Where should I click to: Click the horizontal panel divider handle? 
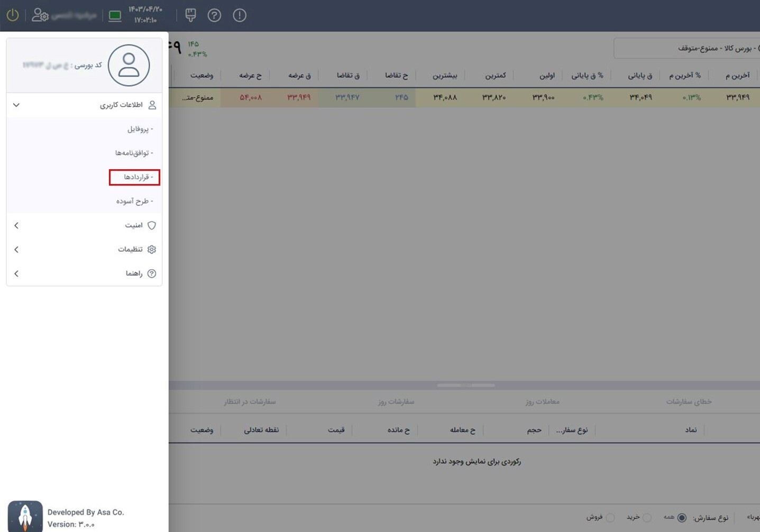(465, 386)
